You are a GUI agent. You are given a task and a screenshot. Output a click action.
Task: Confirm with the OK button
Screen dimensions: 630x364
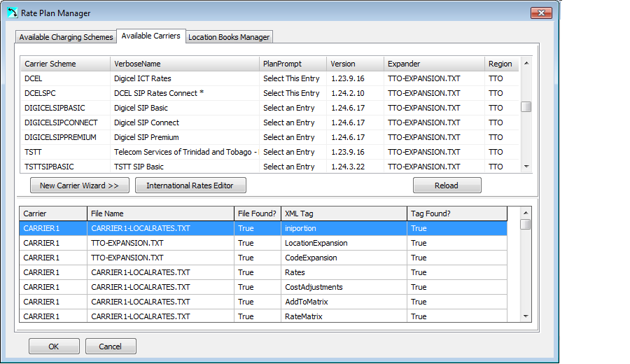click(x=54, y=346)
